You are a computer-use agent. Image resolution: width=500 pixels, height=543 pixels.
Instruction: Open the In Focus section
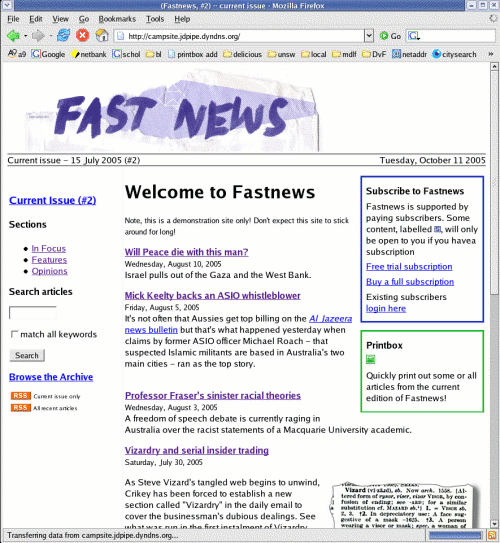[48, 249]
